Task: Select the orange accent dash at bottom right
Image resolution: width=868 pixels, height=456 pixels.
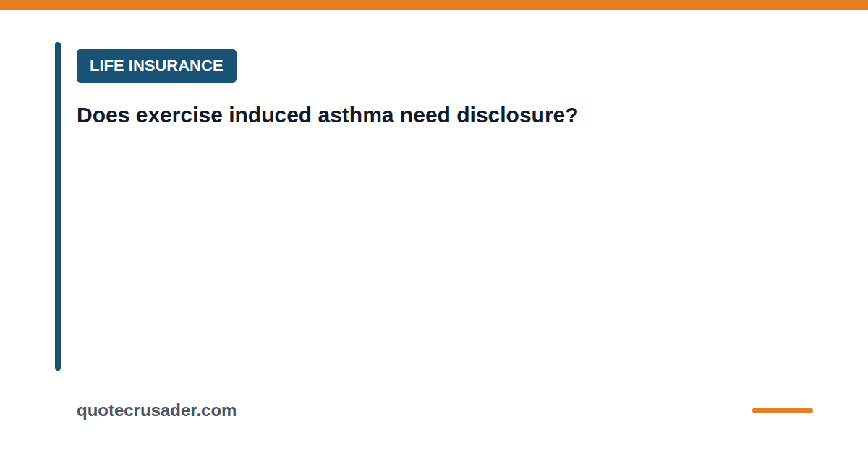Action: (783, 410)
